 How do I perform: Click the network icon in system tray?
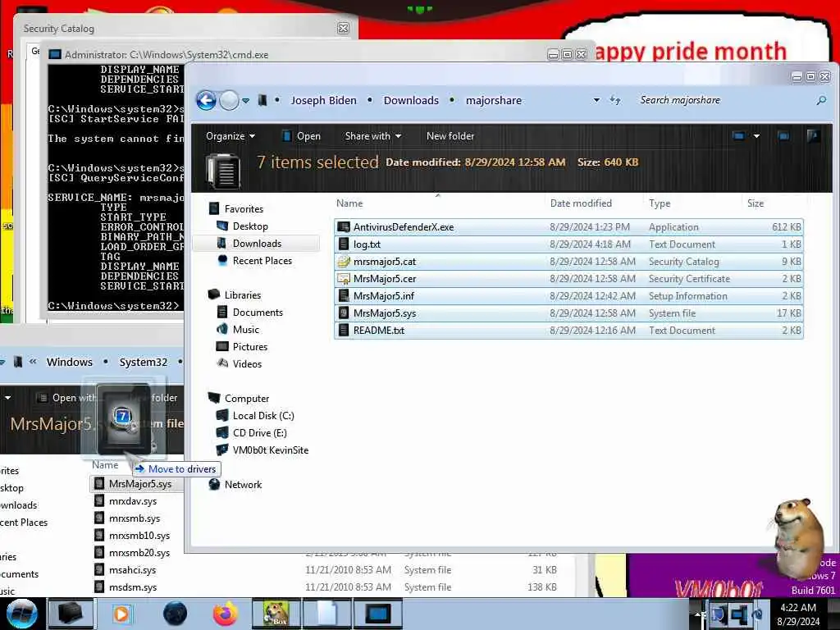739,614
